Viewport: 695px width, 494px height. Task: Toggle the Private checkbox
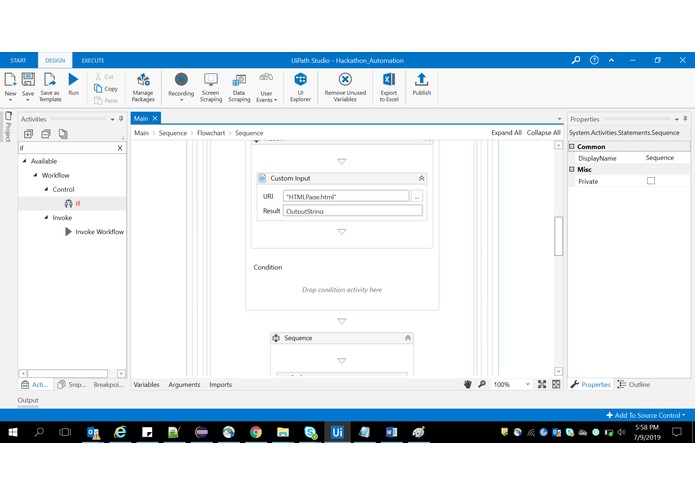pyautogui.click(x=651, y=181)
